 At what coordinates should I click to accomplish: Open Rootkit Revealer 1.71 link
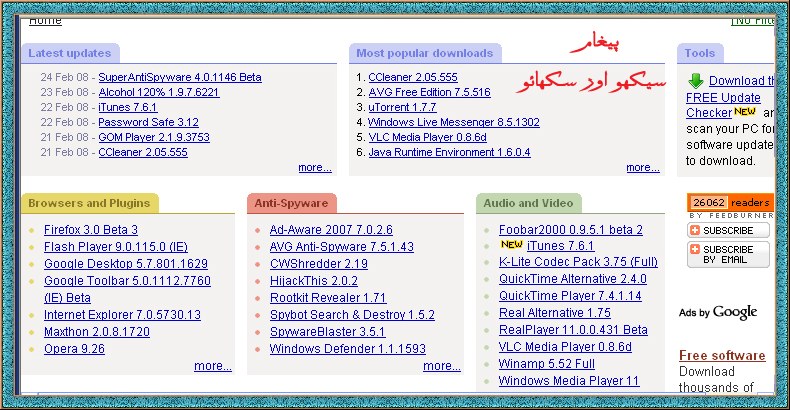tap(328, 298)
